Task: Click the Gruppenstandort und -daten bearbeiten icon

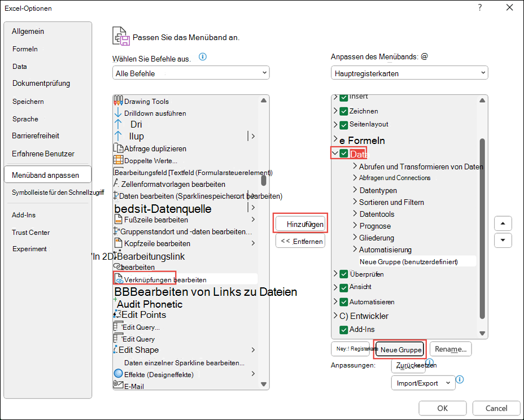Action: pos(116,231)
